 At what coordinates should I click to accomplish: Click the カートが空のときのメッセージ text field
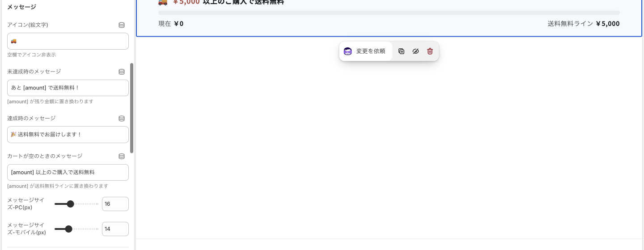pos(68,172)
